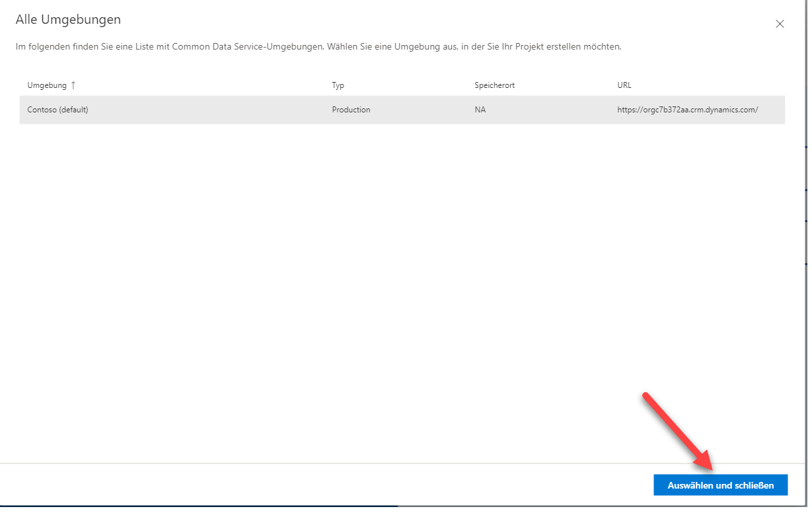Click the NA location cell
This screenshot has width=812, height=515.
click(480, 110)
